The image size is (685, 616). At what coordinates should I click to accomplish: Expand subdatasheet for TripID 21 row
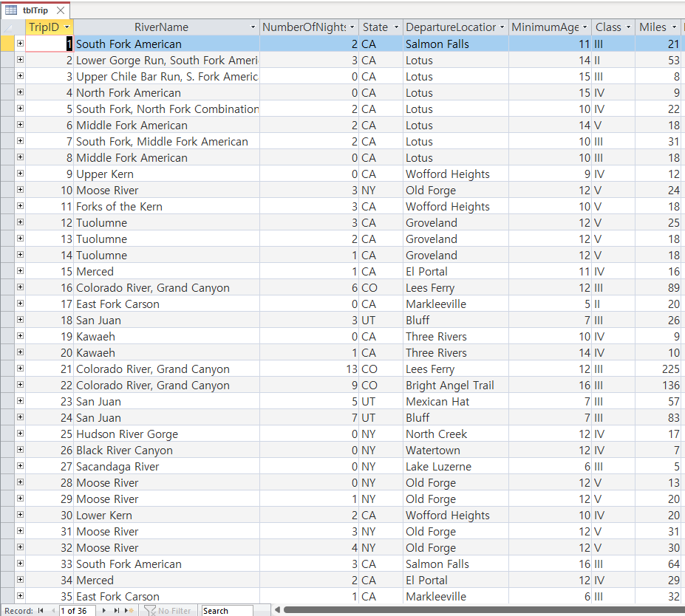20,368
